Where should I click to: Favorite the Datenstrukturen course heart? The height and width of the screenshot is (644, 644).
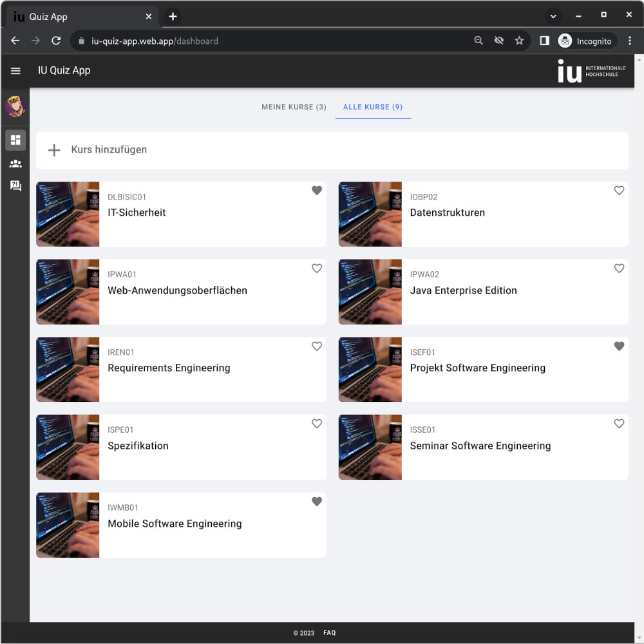click(x=619, y=191)
